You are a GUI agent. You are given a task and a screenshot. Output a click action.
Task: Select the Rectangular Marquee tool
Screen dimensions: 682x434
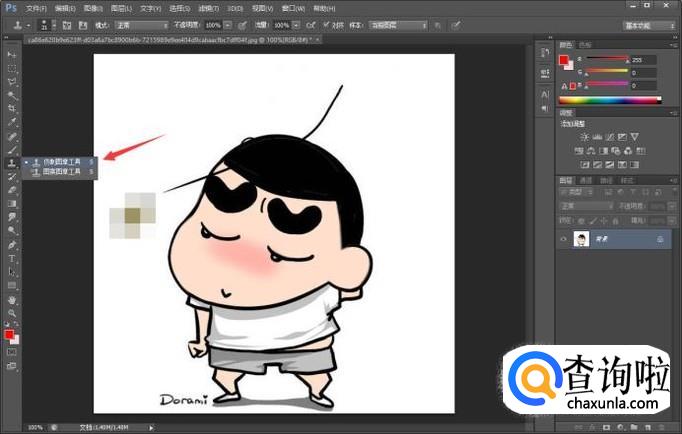[x=12, y=69]
